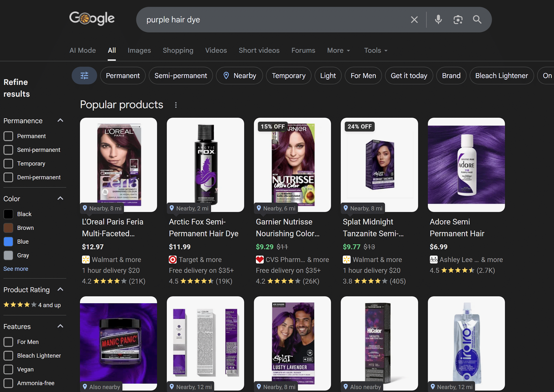Click Walmart icon under Splat Midnight Tanzanite
Screen dimensions: 554x392
(347, 260)
